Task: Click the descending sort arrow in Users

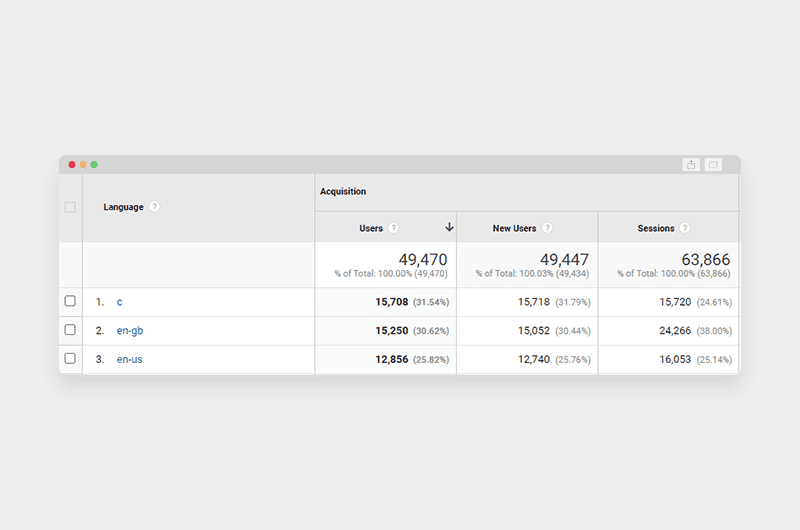Action: (x=449, y=228)
